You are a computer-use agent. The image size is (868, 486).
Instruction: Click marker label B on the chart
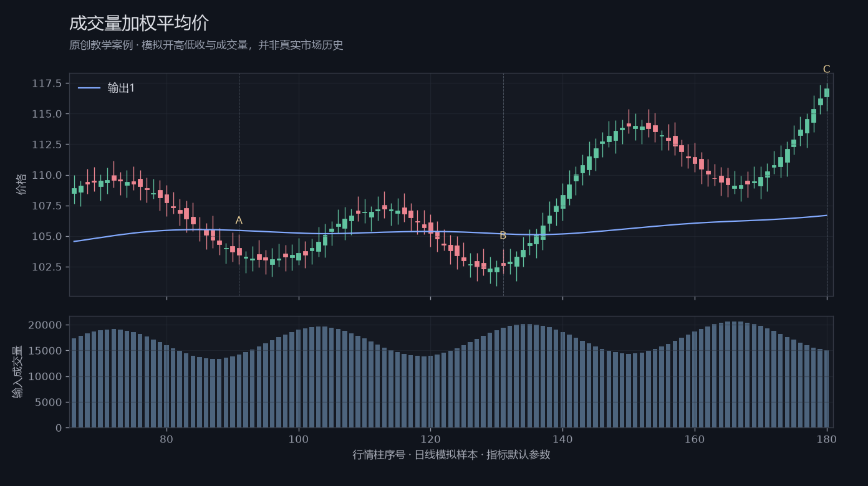click(503, 236)
